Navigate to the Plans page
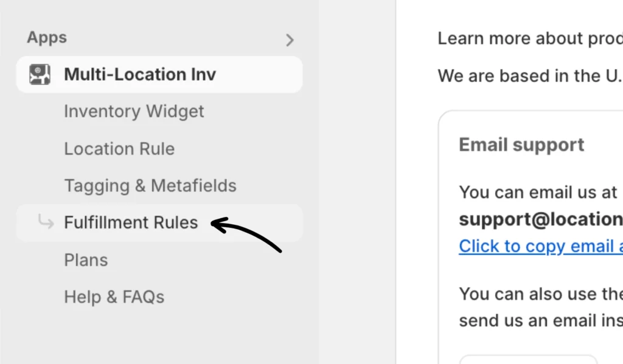Screen dimensions: 623x364 coord(86,260)
